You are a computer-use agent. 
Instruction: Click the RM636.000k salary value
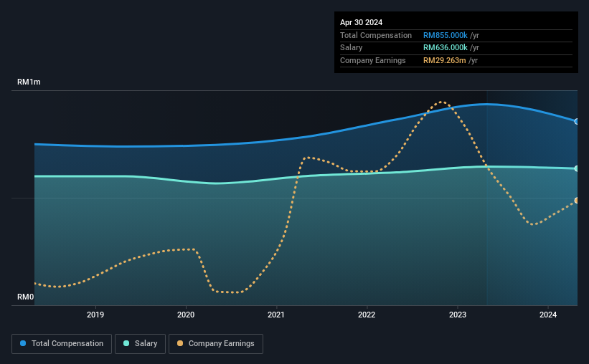tap(445, 48)
